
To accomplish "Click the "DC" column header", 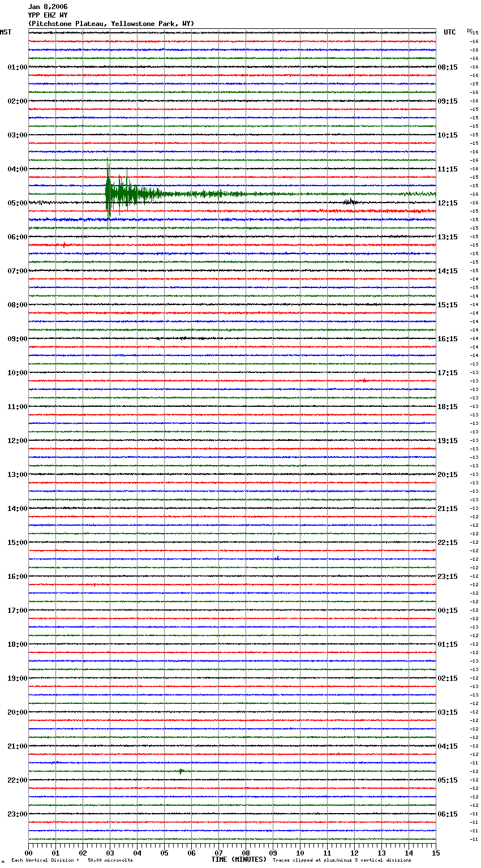I will click(470, 31).
